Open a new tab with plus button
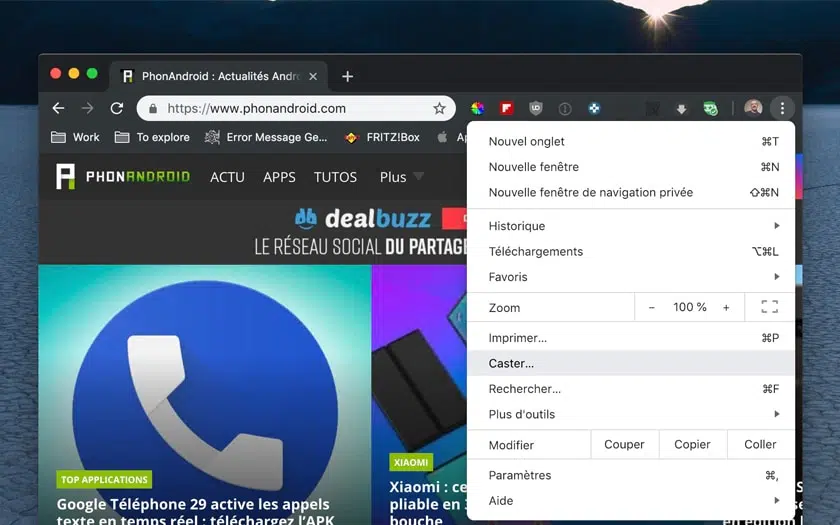840x525 pixels. click(x=347, y=77)
